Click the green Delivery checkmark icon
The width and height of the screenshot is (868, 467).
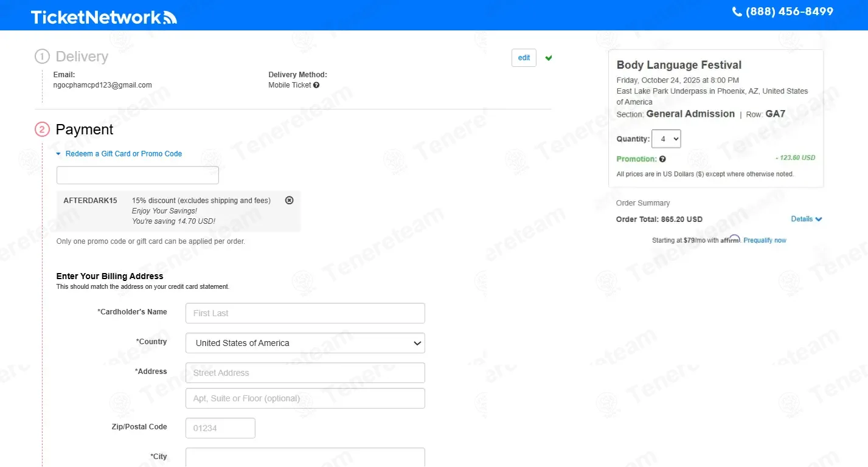pos(549,58)
